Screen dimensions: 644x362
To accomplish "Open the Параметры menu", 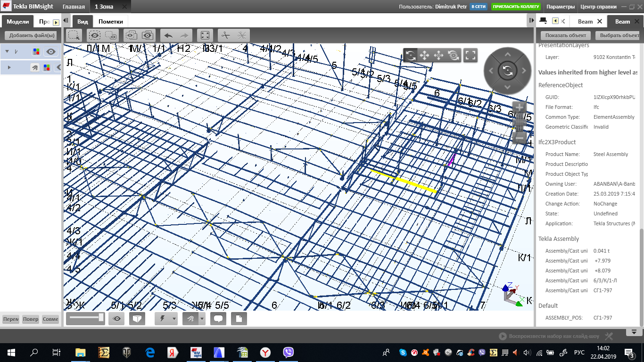I will [x=561, y=7].
